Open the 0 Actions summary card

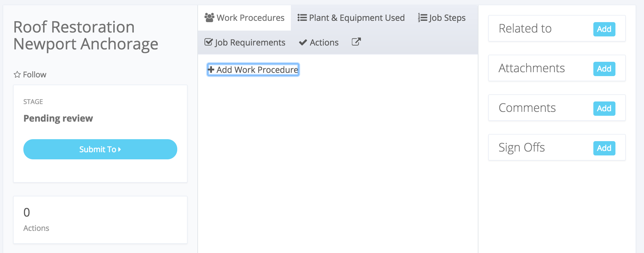[x=100, y=220]
